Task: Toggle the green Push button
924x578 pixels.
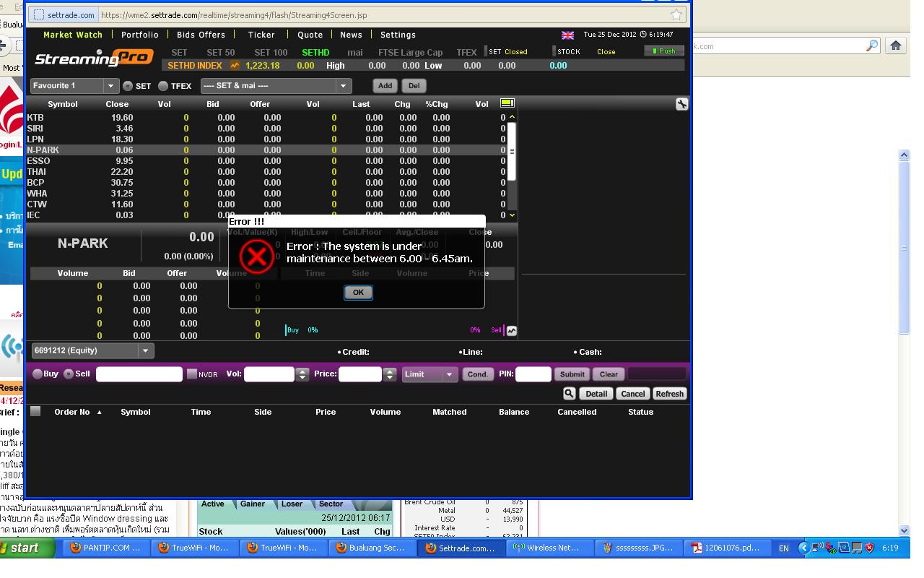Action: point(663,51)
